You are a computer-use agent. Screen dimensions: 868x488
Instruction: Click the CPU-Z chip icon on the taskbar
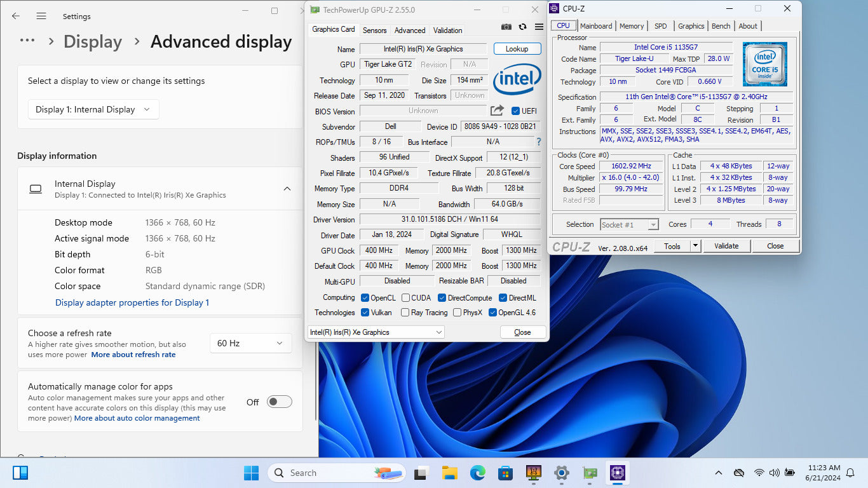coord(617,473)
